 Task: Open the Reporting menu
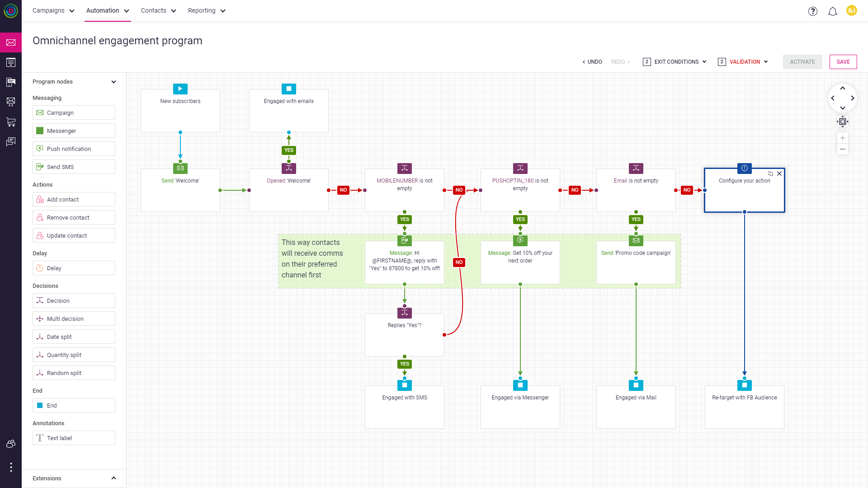coord(207,10)
